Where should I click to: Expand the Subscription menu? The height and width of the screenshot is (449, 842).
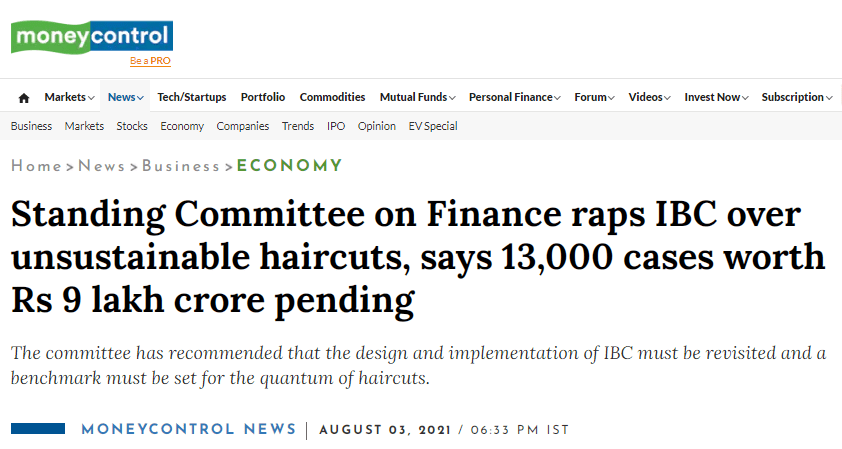click(797, 97)
